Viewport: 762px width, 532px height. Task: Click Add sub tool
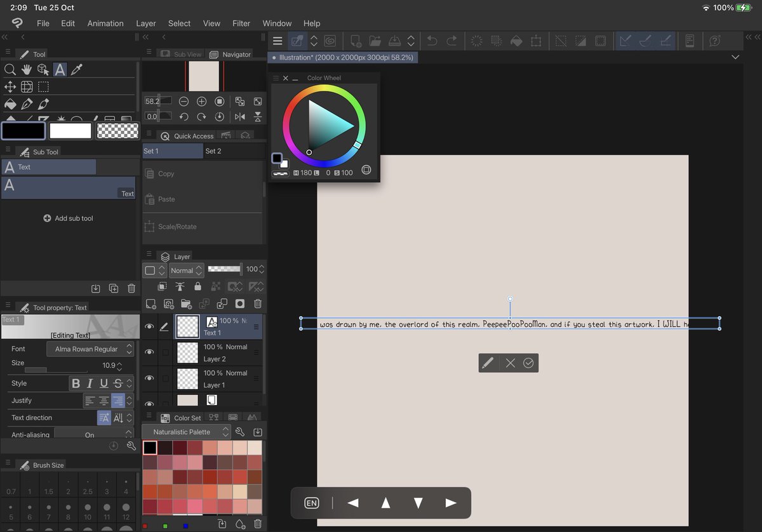(68, 217)
